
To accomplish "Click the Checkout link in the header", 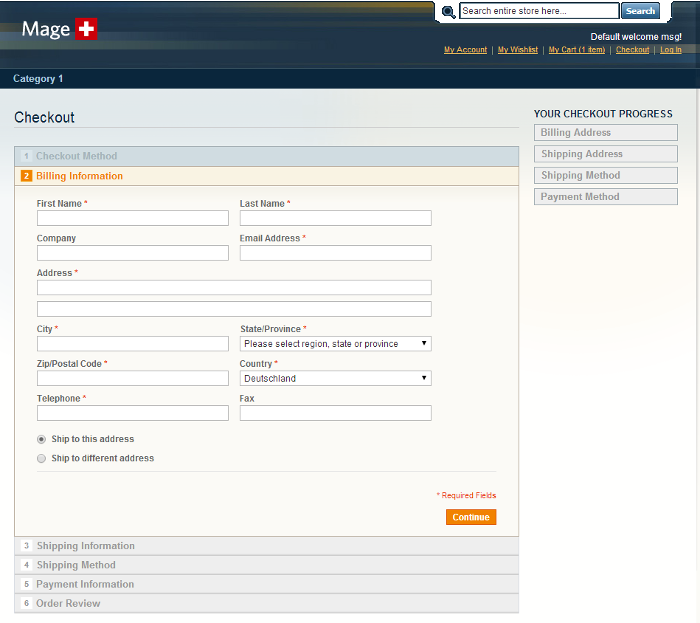I will point(633,50).
